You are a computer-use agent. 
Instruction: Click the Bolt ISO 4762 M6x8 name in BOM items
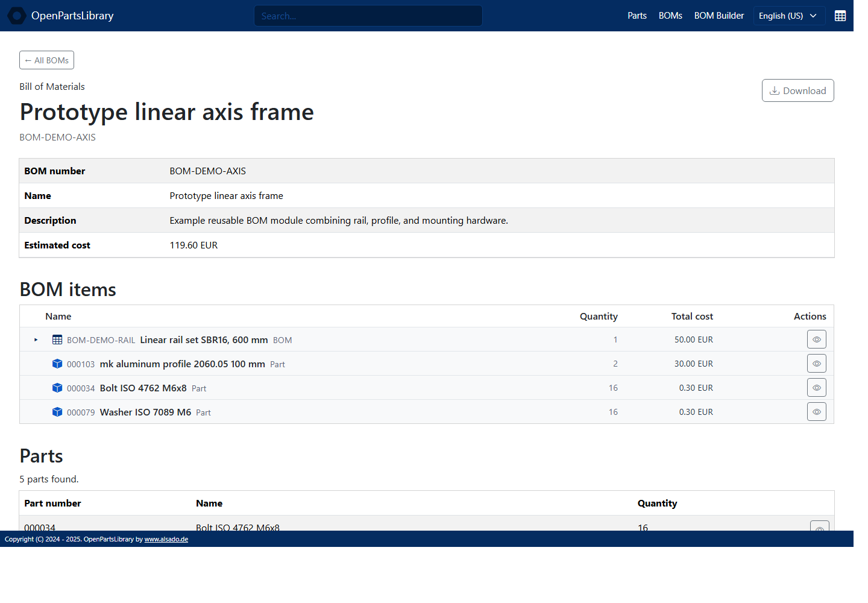pyautogui.click(x=143, y=388)
